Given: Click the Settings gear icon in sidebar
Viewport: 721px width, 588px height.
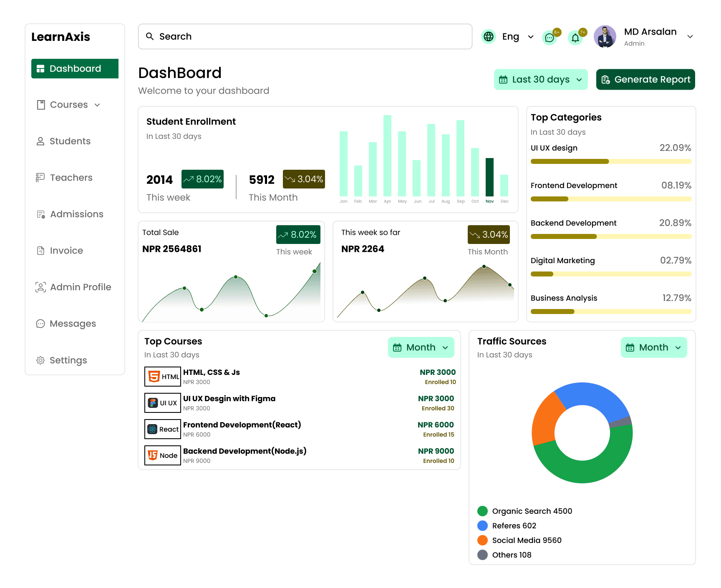Looking at the screenshot, I should (x=40, y=360).
